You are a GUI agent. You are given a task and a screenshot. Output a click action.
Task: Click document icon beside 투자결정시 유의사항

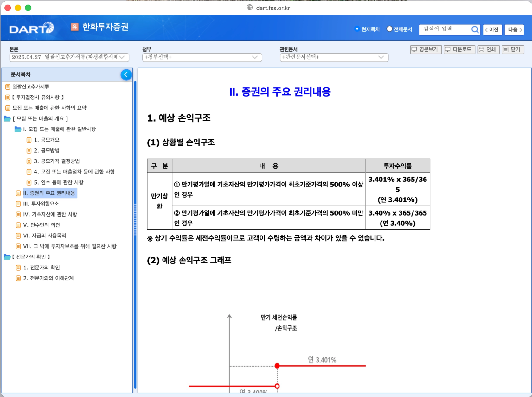8,97
